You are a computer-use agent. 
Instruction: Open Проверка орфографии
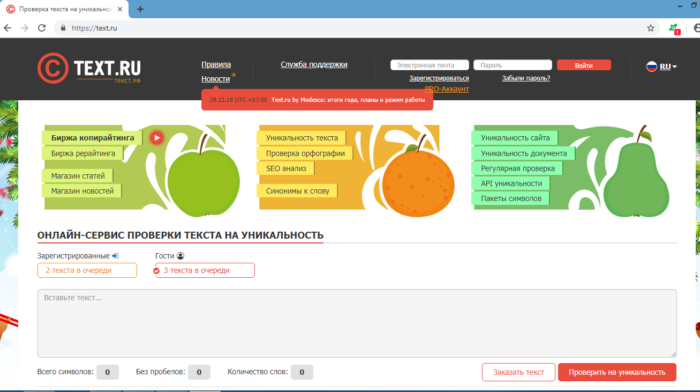click(x=305, y=153)
